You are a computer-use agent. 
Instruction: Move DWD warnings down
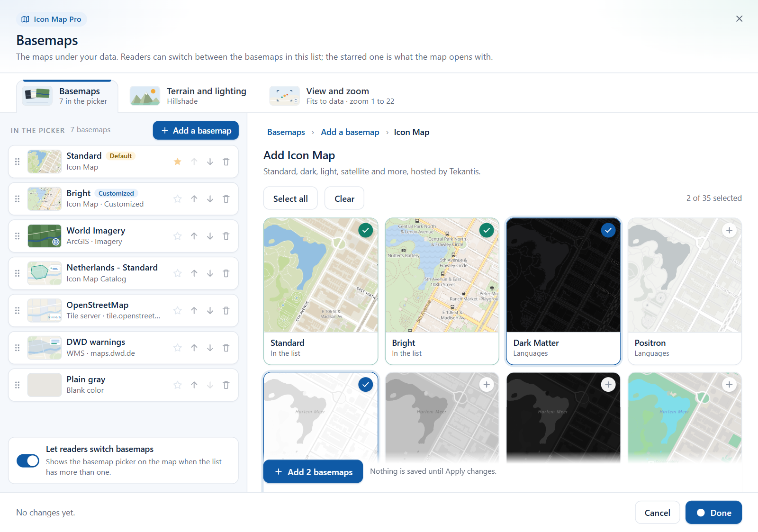coord(210,348)
